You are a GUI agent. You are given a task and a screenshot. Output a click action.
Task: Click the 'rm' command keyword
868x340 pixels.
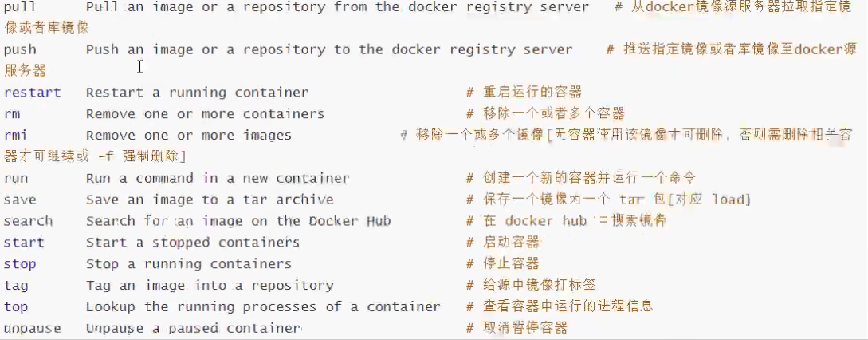[12, 113]
